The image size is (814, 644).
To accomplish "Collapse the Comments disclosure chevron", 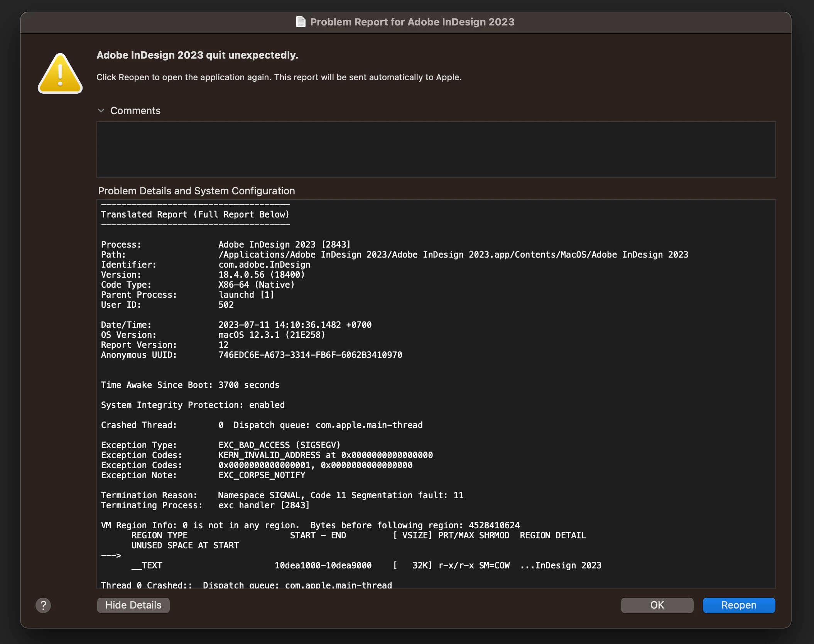I will [x=101, y=111].
